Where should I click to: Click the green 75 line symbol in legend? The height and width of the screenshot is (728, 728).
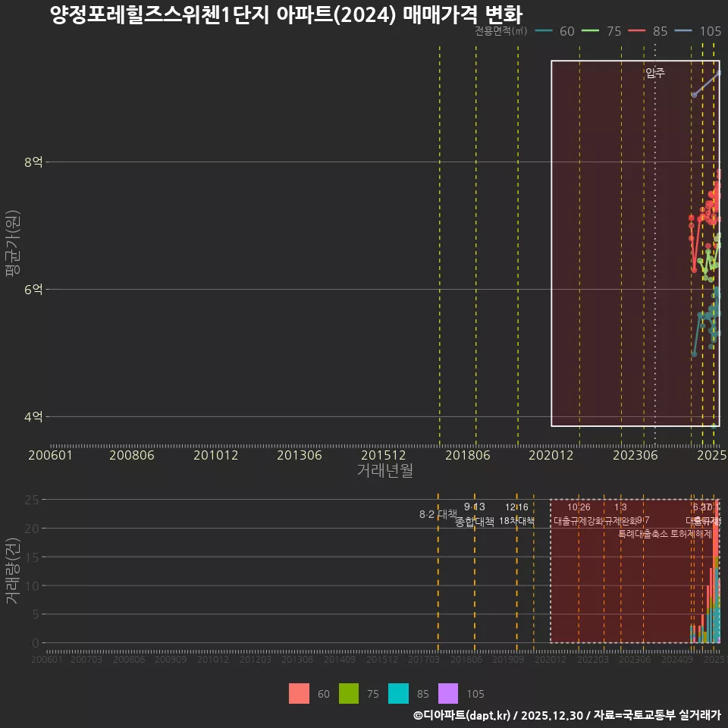[x=591, y=32]
